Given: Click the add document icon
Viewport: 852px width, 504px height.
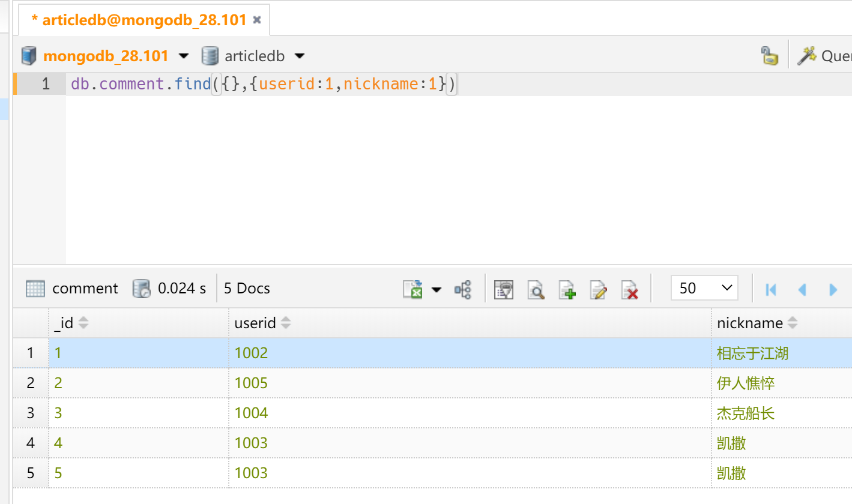Looking at the screenshot, I should point(567,289).
